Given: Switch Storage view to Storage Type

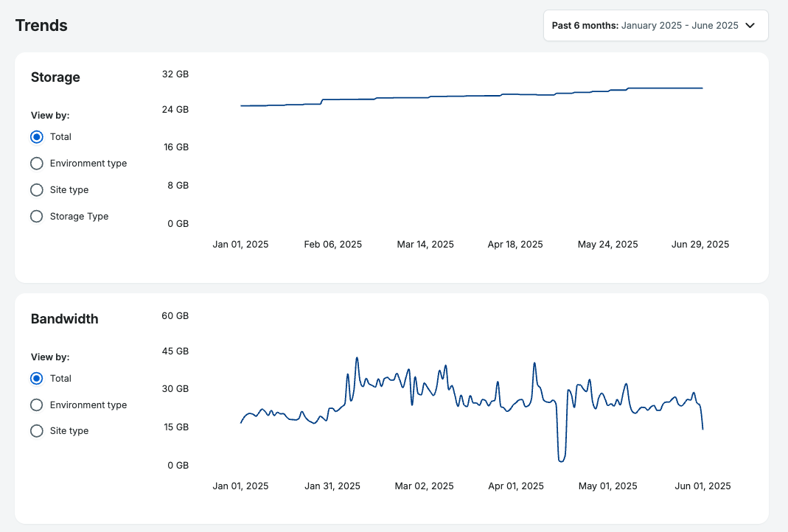Looking at the screenshot, I should pos(37,217).
